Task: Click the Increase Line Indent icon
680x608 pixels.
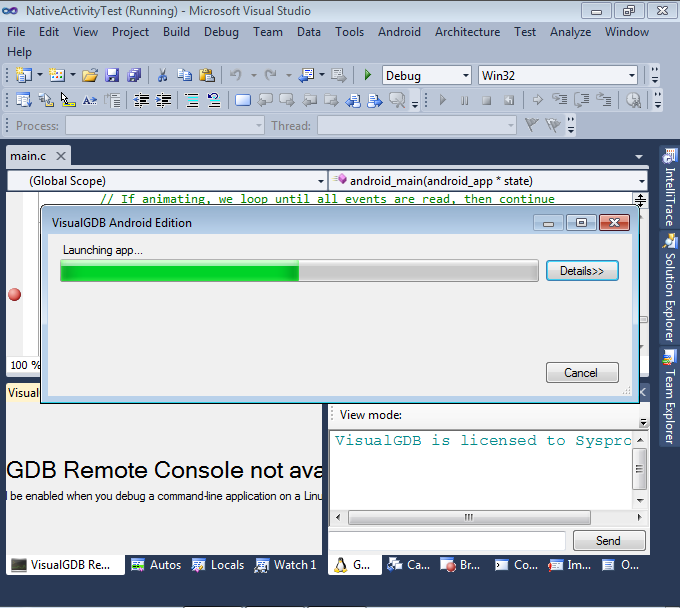Action: 163,100
